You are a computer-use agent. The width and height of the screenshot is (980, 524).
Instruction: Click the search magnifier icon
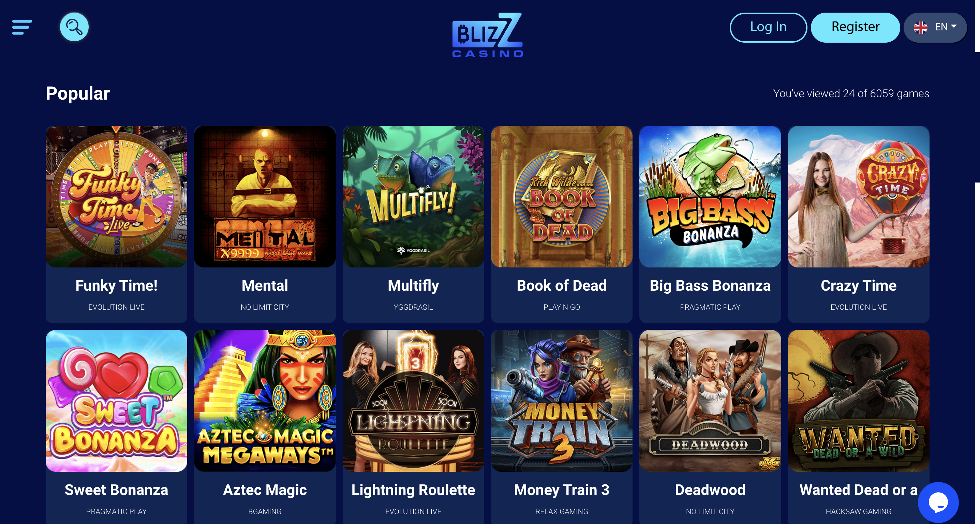coord(74,27)
